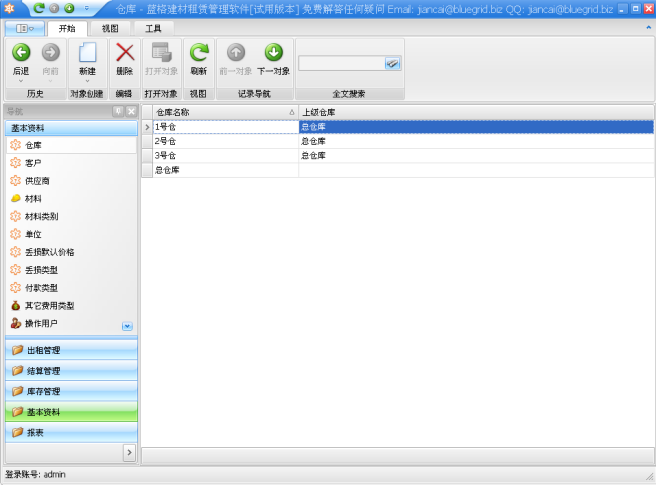Select the 1号仓 row cell
Image resolution: width=656 pixels, height=485 pixels.
click(x=226, y=127)
